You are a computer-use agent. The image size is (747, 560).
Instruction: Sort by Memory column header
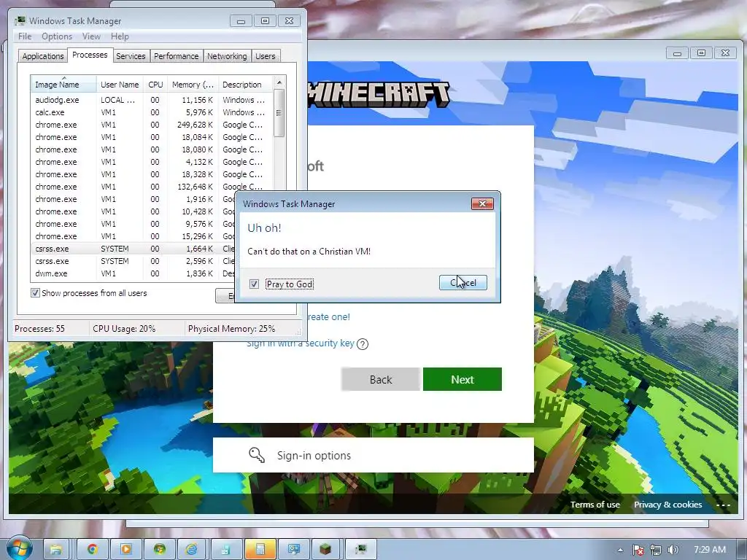point(193,85)
